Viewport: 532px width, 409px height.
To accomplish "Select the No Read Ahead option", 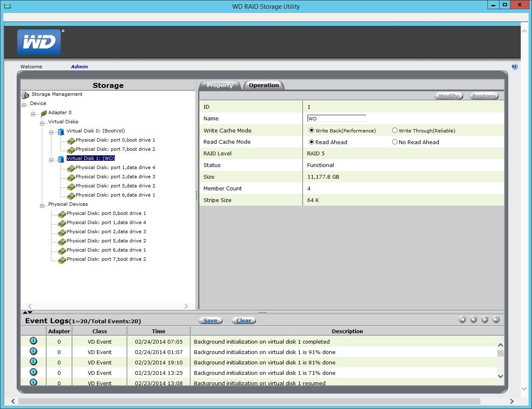I will [395, 142].
